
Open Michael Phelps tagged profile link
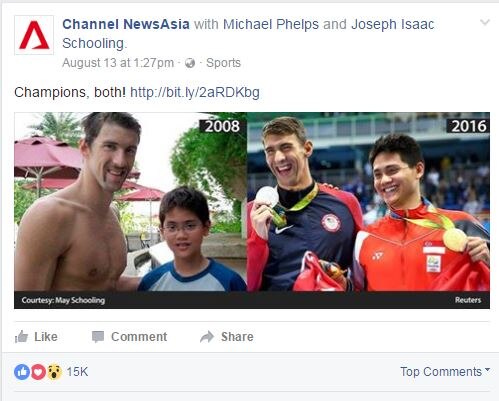[x=271, y=24]
